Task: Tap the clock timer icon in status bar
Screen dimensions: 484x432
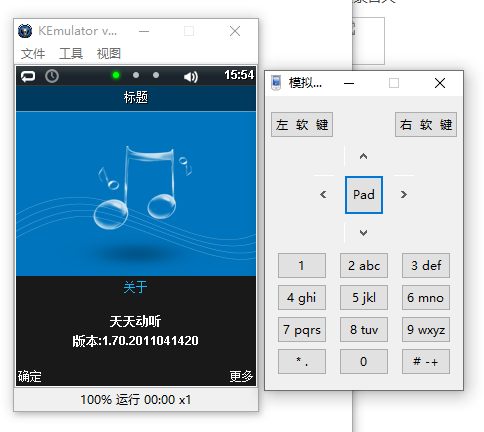Action: (x=52, y=76)
